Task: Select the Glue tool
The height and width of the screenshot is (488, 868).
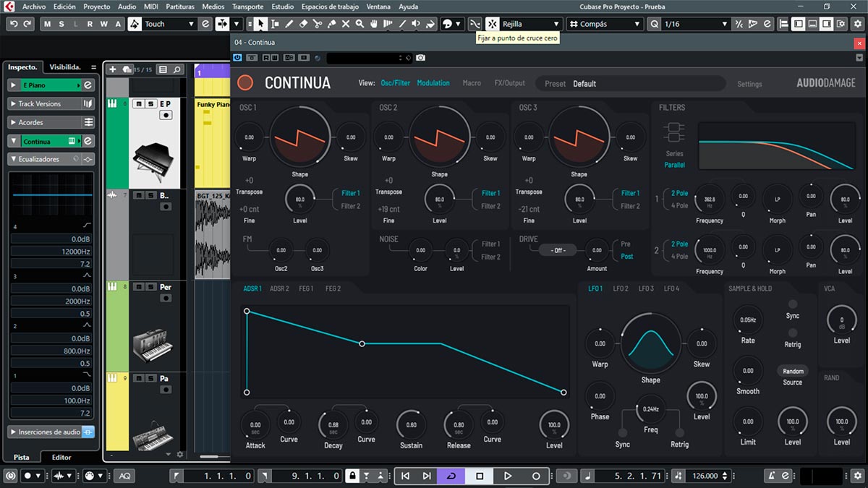Action: click(331, 24)
